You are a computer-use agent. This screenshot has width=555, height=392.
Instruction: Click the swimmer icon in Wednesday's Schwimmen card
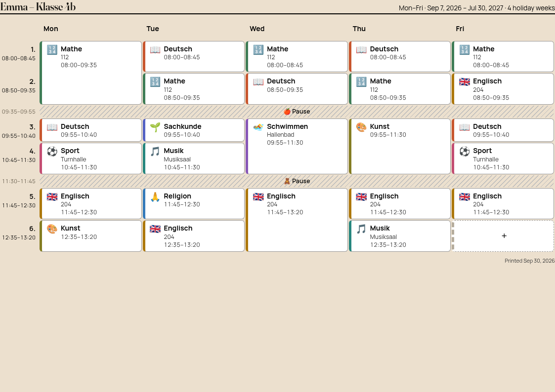pos(258,127)
